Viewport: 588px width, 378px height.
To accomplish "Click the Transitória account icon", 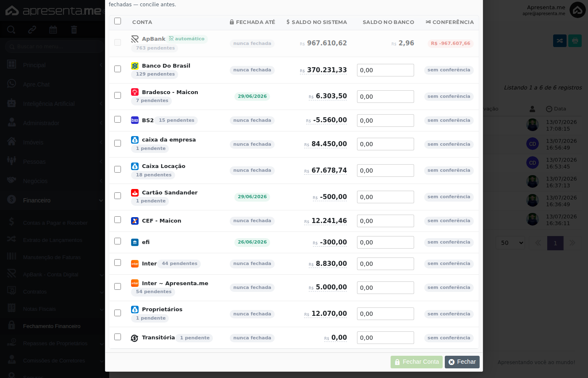I will click(135, 338).
